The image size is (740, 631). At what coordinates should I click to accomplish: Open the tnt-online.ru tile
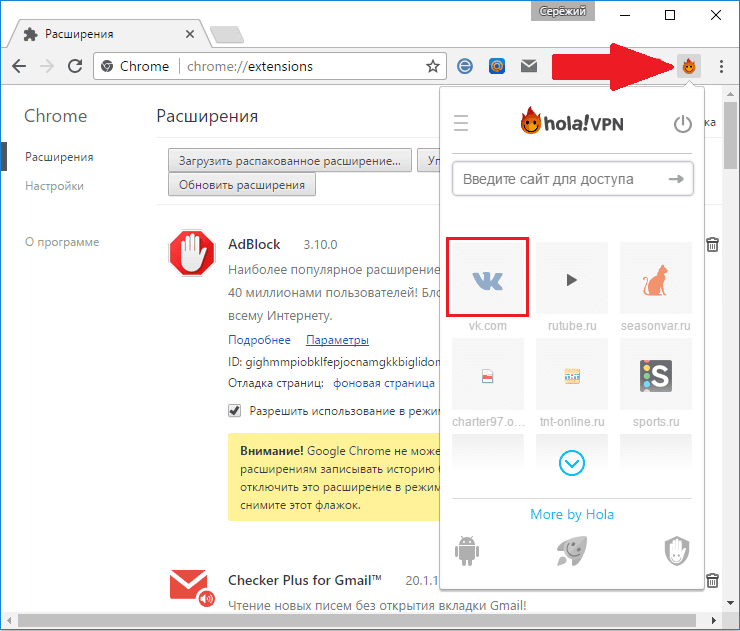pyautogui.click(x=572, y=374)
